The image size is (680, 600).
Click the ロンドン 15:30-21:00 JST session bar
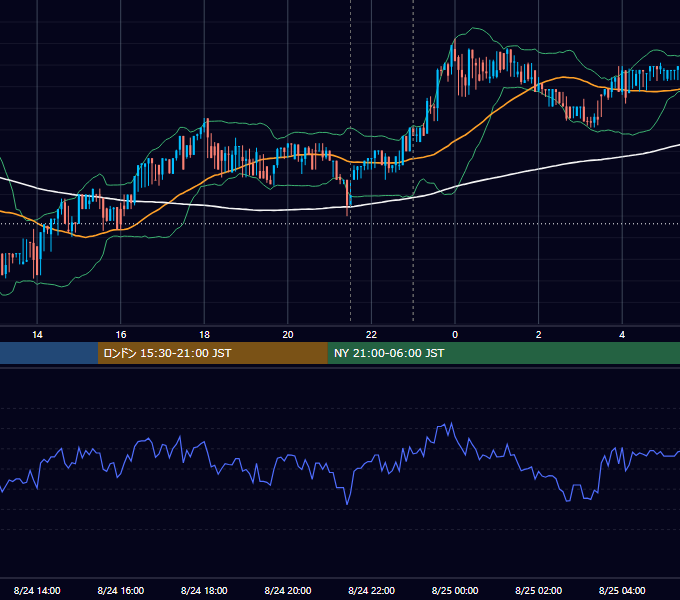coord(212,353)
